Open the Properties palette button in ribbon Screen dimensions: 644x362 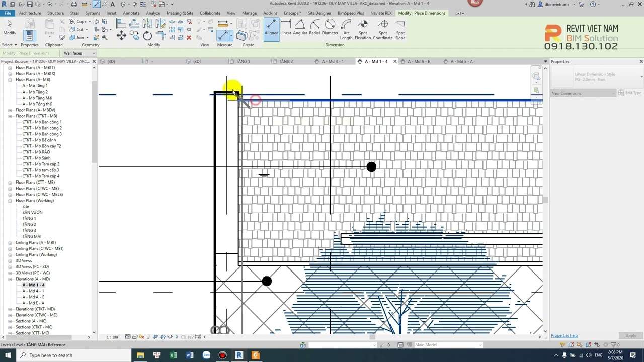coord(29,36)
